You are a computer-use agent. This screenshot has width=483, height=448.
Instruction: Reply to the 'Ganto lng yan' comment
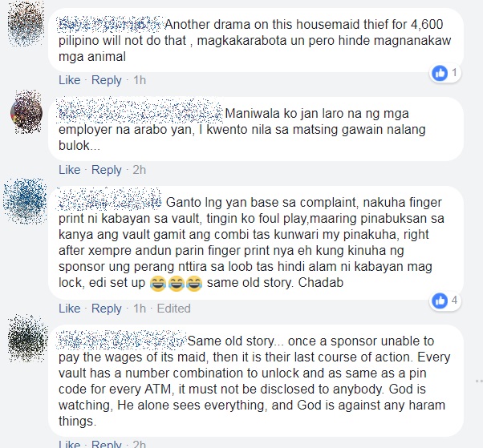106,309
